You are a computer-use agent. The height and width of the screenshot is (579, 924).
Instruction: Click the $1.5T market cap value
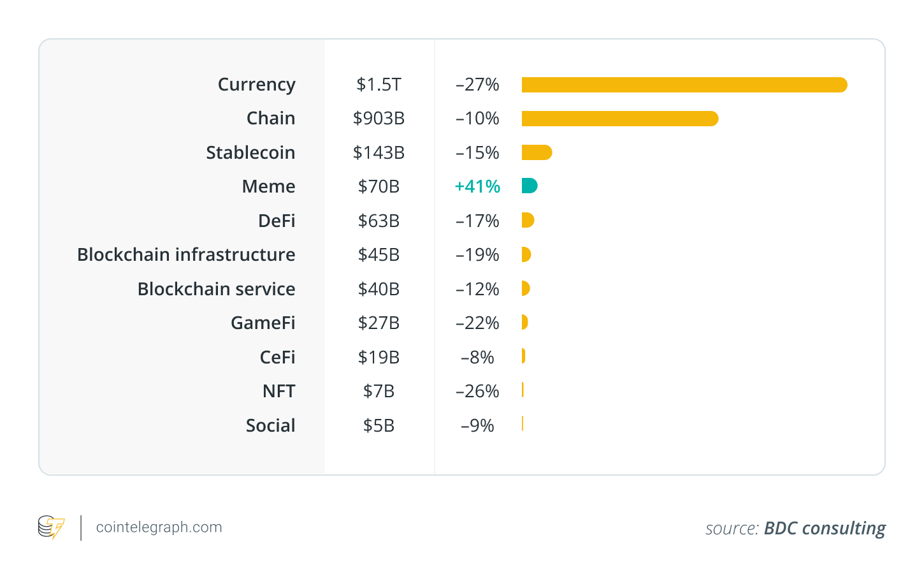379,85
